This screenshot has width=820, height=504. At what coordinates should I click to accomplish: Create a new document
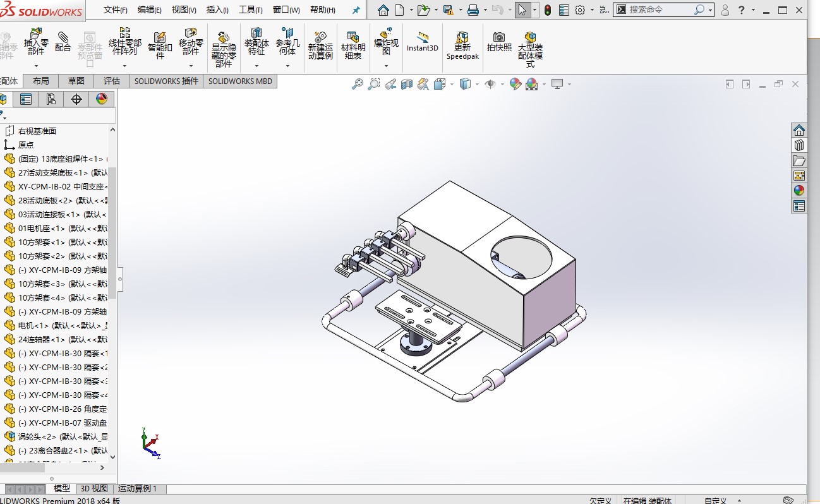(399, 10)
